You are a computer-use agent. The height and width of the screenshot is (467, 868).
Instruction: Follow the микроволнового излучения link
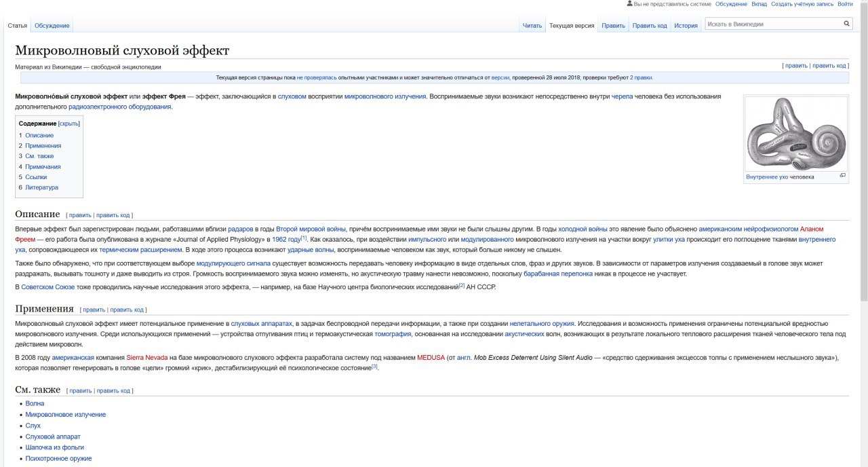pyautogui.click(x=385, y=96)
